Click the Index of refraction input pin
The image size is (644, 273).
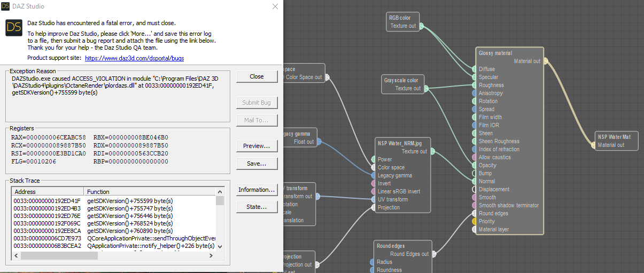[474, 149]
